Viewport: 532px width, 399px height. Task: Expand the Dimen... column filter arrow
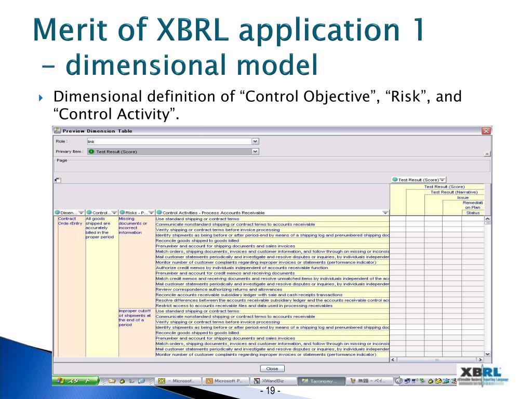coord(81,212)
